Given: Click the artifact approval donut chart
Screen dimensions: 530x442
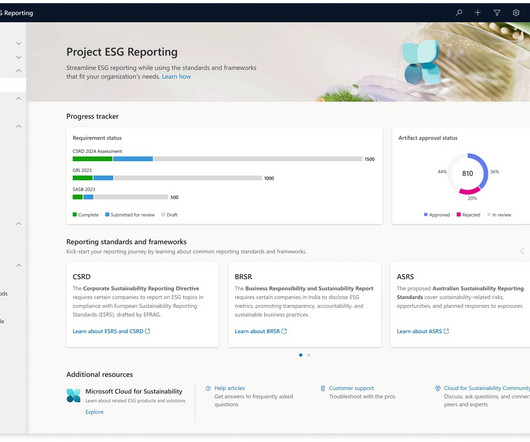Looking at the screenshot, I should (468, 174).
